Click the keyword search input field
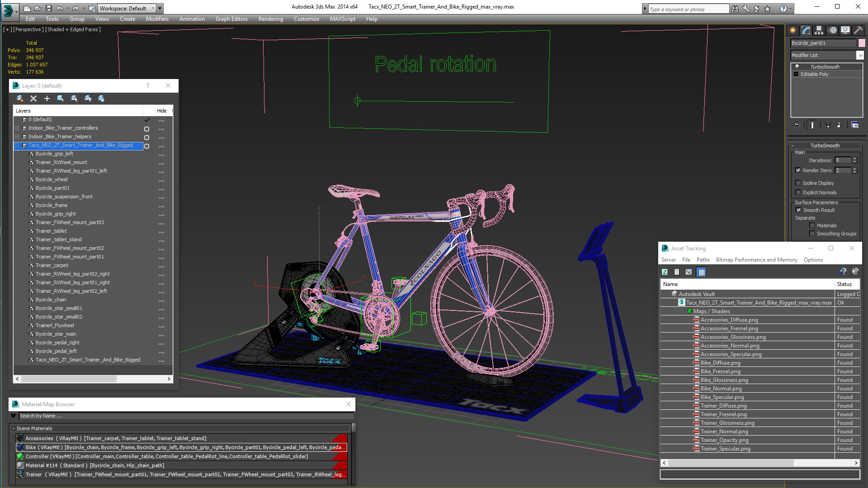 (689, 9)
